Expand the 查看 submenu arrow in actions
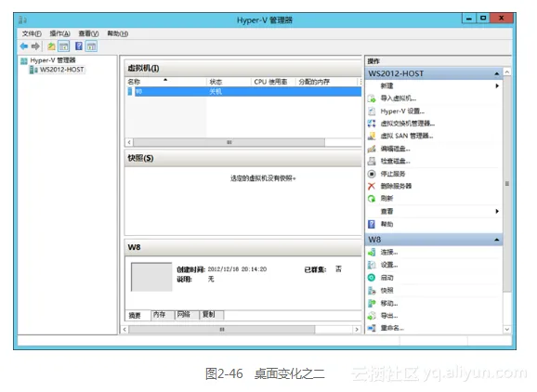Viewport: 537px width, 392px height. coord(497,211)
